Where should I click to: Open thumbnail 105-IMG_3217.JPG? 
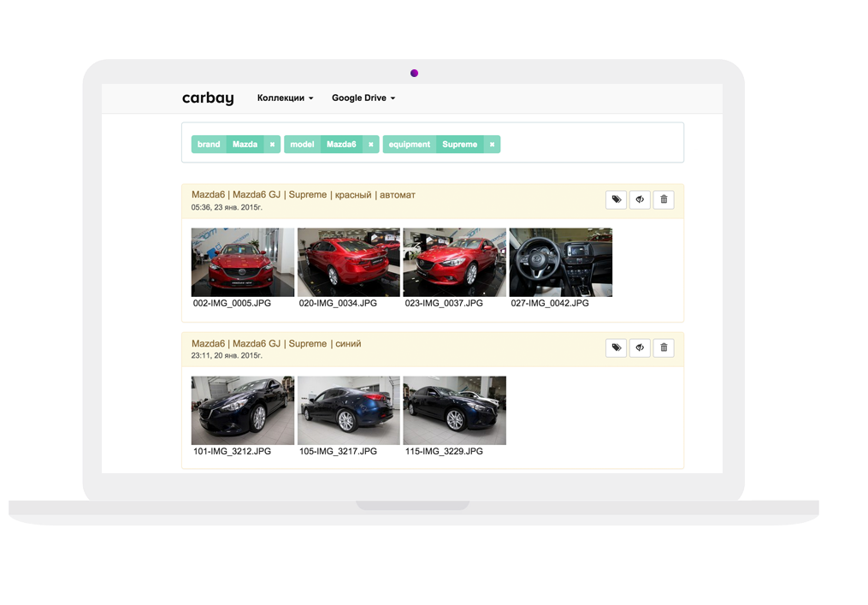coord(349,411)
